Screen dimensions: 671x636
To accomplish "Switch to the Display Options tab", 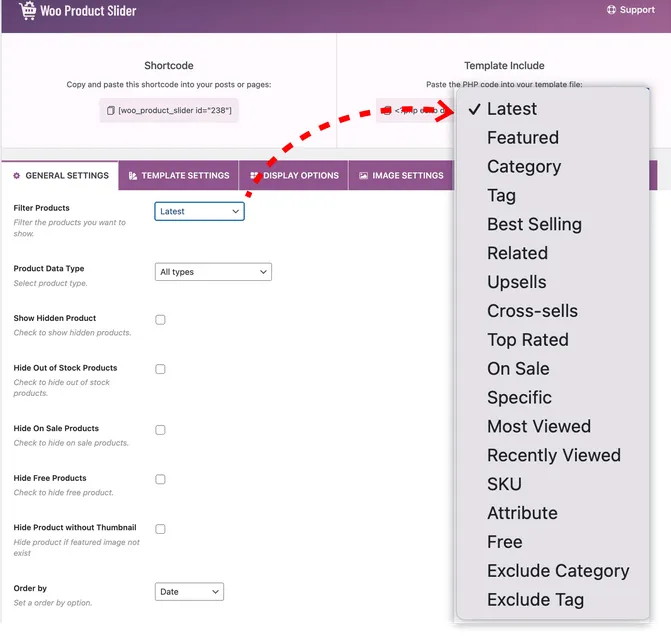I will [294, 175].
